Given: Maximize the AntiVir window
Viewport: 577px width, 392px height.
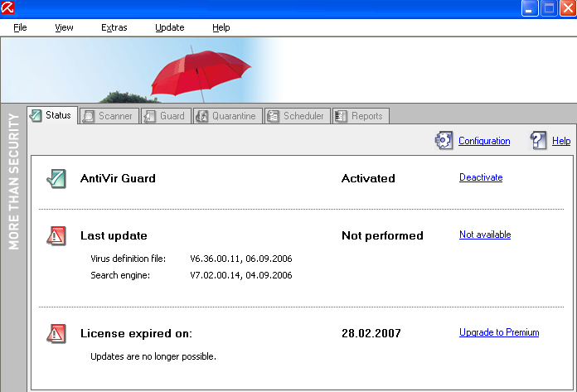Looking at the screenshot, I should tap(549, 8).
